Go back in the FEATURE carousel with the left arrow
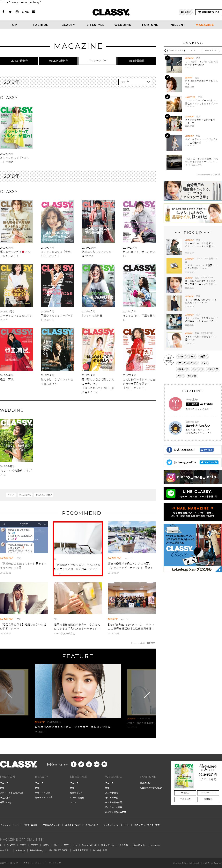Screen dimensions: 222x868 click(9, 692)
